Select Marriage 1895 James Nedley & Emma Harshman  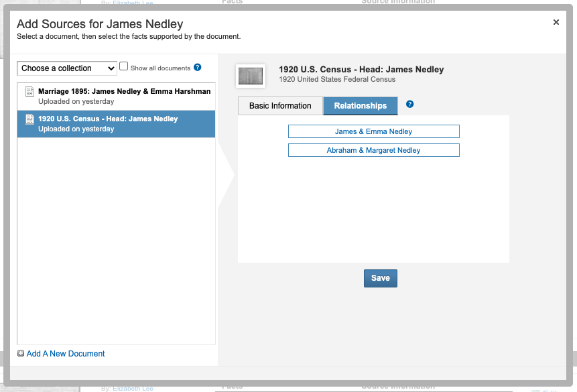pos(124,91)
